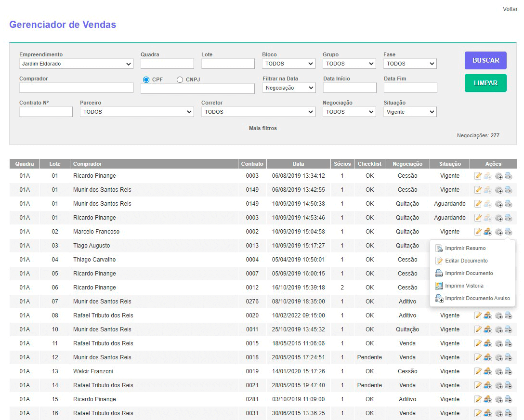
Task: Open the Empreendimento dropdown showing Jardim Eldorado
Action: pos(76,64)
